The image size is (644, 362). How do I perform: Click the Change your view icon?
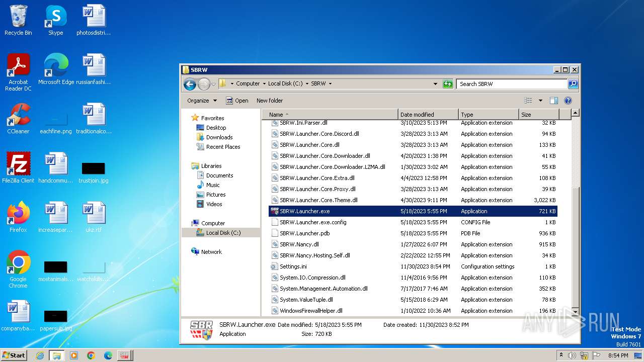pos(528,101)
